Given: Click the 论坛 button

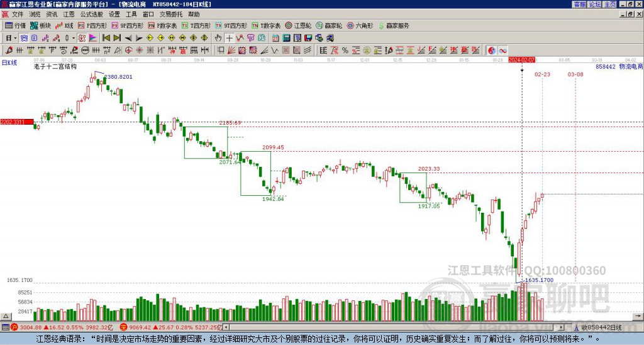Looking at the screenshot, I should (x=594, y=4).
